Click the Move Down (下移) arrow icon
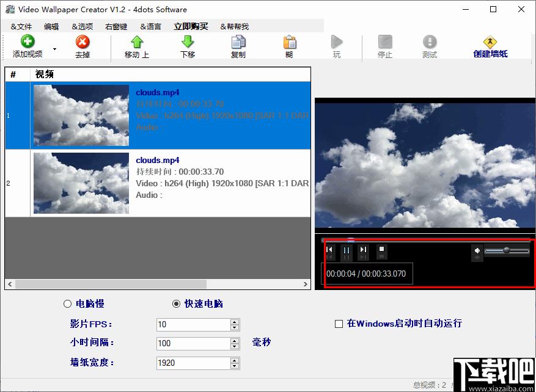This screenshot has height=392, width=536. (188, 42)
